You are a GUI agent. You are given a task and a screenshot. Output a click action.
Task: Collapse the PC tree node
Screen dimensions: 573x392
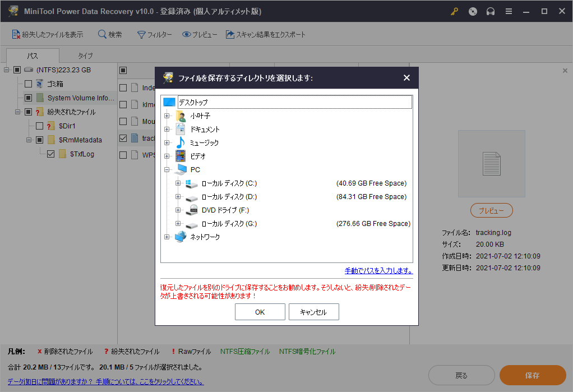coord(167,169)
